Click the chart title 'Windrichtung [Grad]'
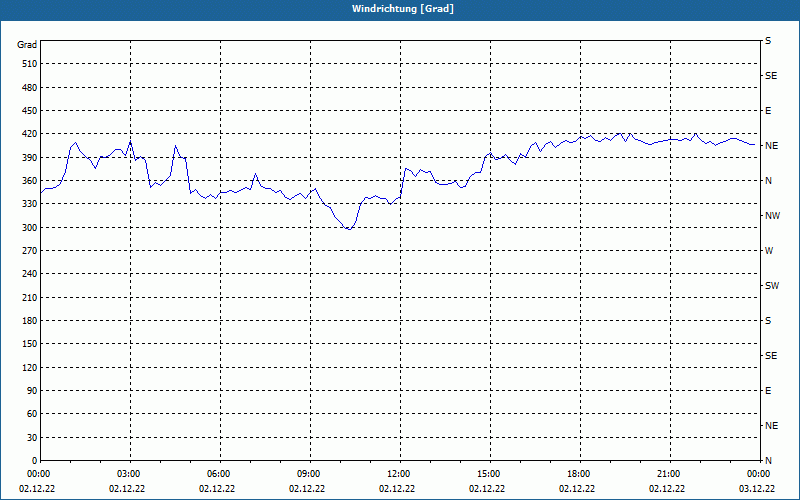Viewport: 800px width, 500px height. coord(403,9)
